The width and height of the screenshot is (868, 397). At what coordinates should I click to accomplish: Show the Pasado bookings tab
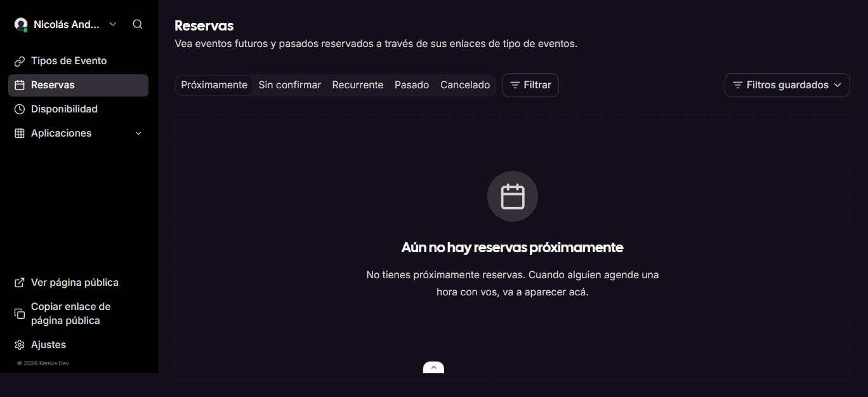coord(412,85)
